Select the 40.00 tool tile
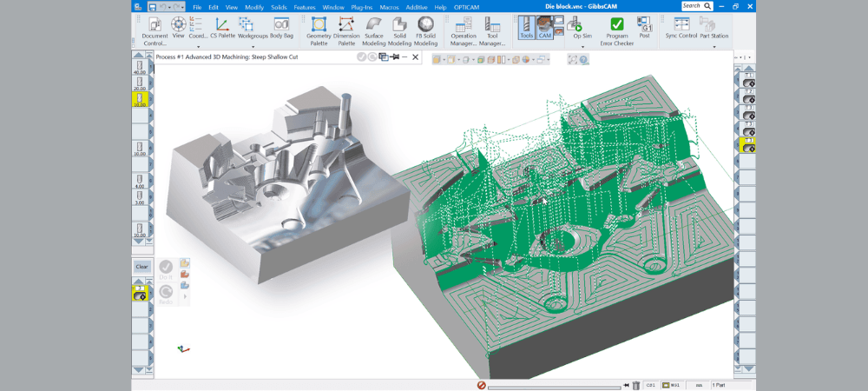 (140, 68)
